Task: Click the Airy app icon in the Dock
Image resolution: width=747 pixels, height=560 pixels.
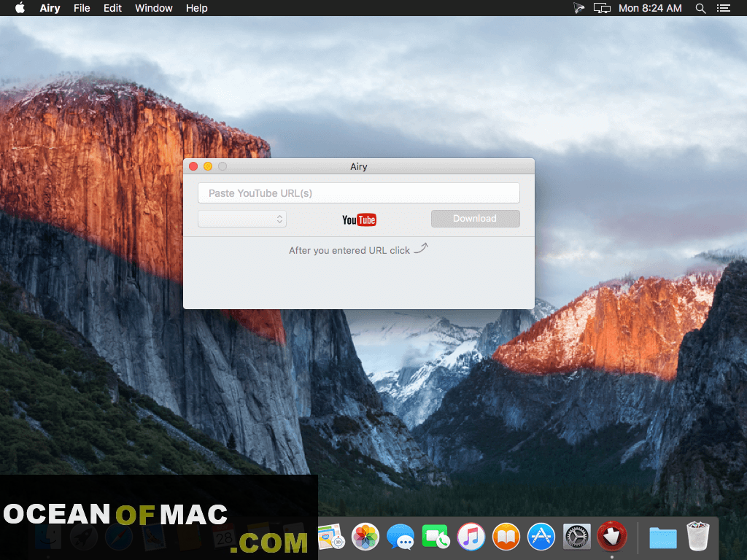Action: pos(612,536)
